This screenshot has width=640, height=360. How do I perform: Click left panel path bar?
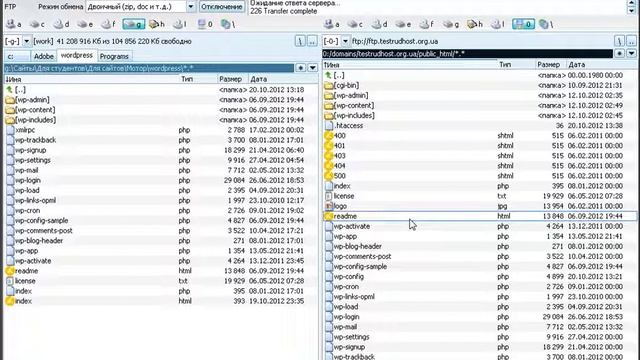coord(149,68)
